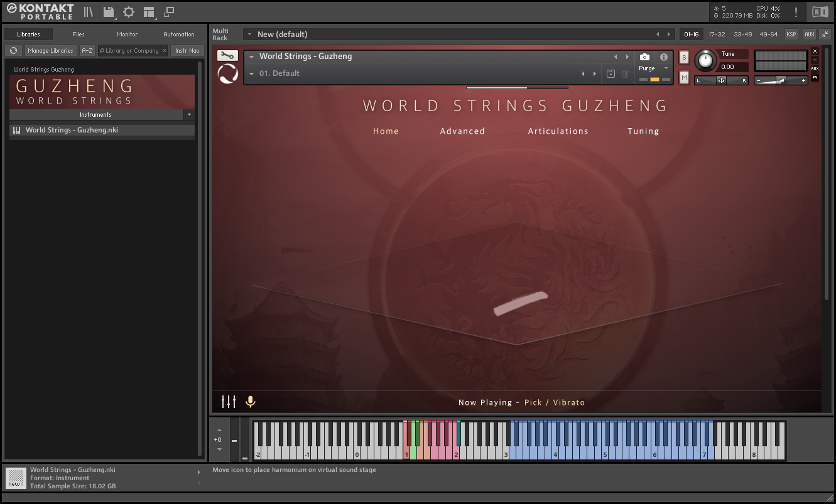The width and height of the screenshot is (836, 504).
Task: Select rack page 17-32
Action: click(x=717, y=35)
